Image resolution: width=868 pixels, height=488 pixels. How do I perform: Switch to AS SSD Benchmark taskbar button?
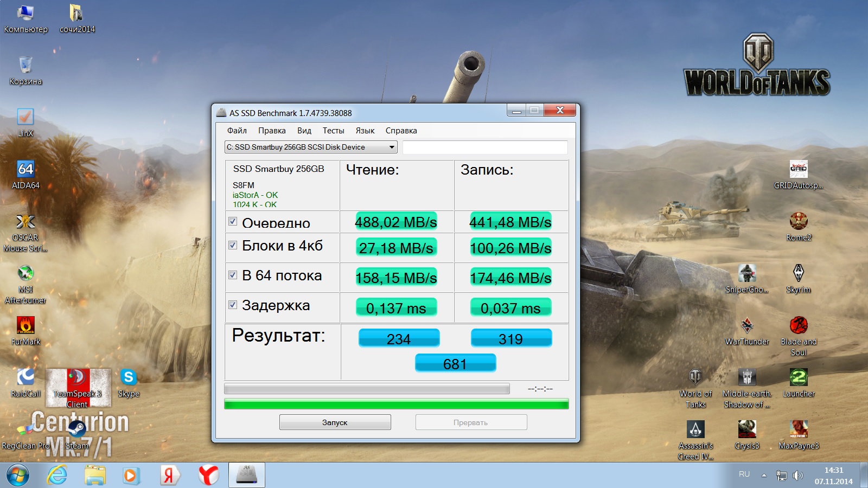[247, 476]
